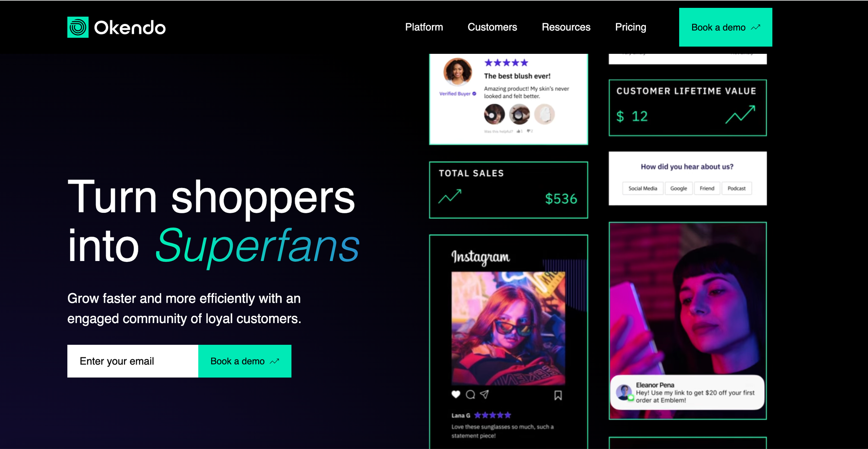The height and width of the screenshot is (449, 868).
Task: Click Book a demo beside email field
Action: (x=245, y=361)
